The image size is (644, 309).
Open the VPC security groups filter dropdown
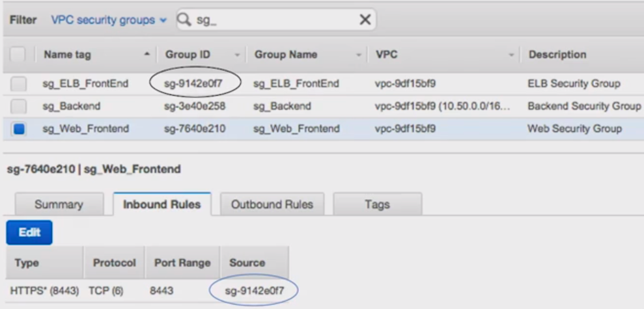point(109,20)
